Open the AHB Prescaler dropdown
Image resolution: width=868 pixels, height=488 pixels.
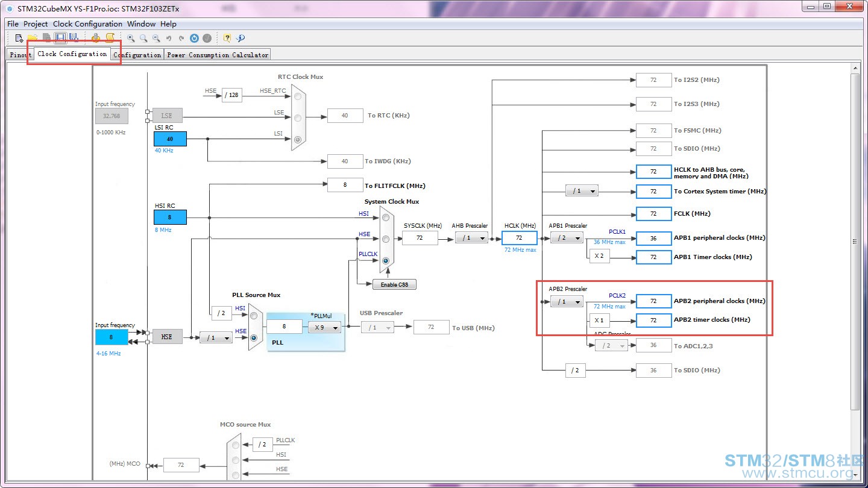click(471, 238)
